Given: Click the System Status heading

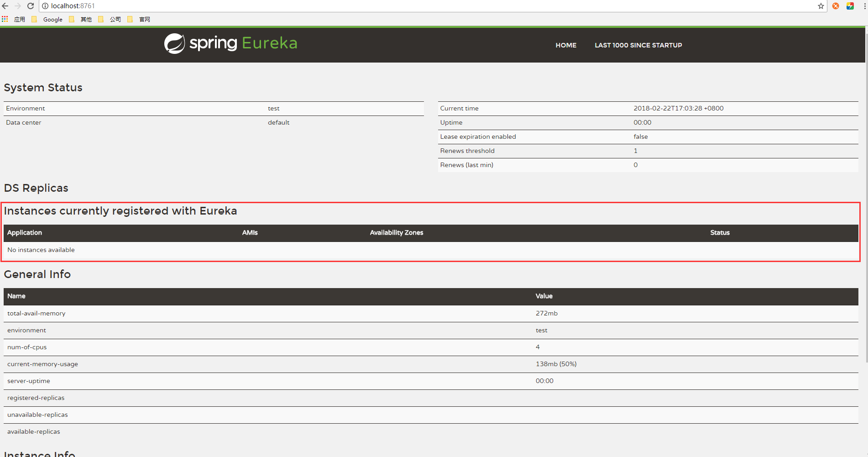Looking at the screenshot, I should pos(43,88).
